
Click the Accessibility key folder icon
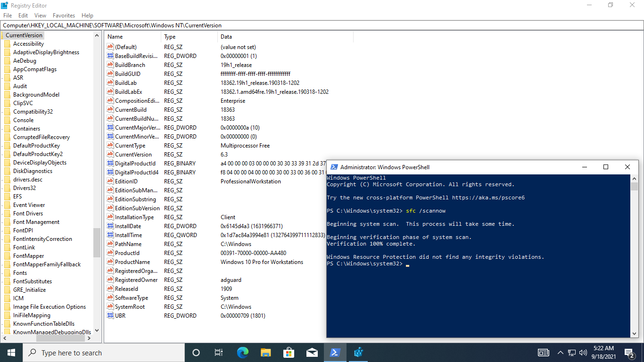coord(7,44)
